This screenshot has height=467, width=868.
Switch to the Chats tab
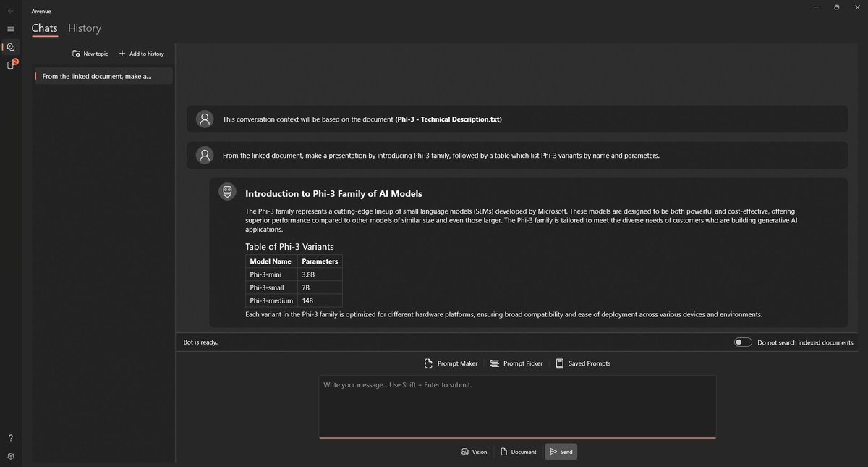click(x=44, y=28)
